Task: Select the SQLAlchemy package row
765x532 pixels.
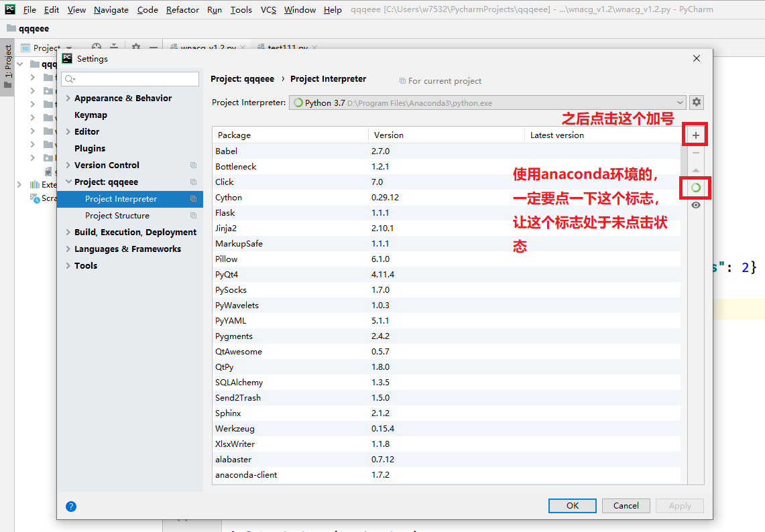Action: (x=447, y=383)
